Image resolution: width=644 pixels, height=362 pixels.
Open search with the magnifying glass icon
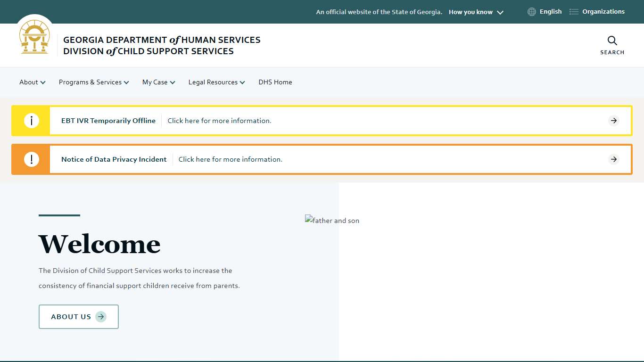point(612,41)
